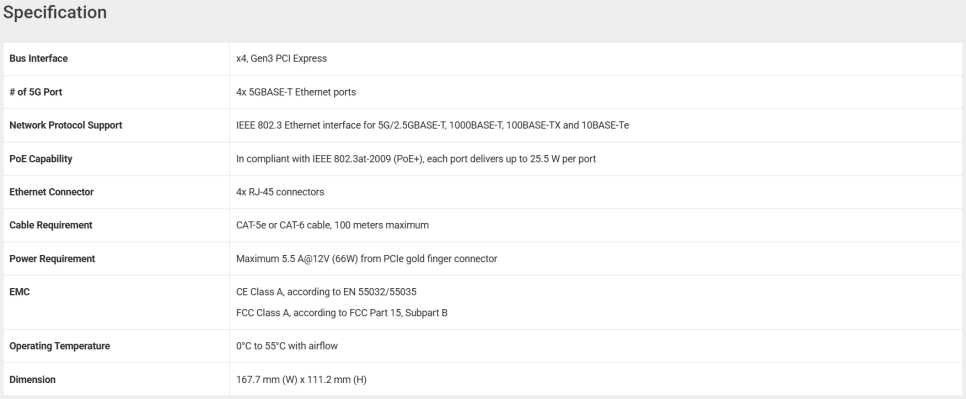This screenshot has height=399, width=966.
Task: Click the Maximum 5.5 A@12V power text
Action: click(x=367, y=259)
